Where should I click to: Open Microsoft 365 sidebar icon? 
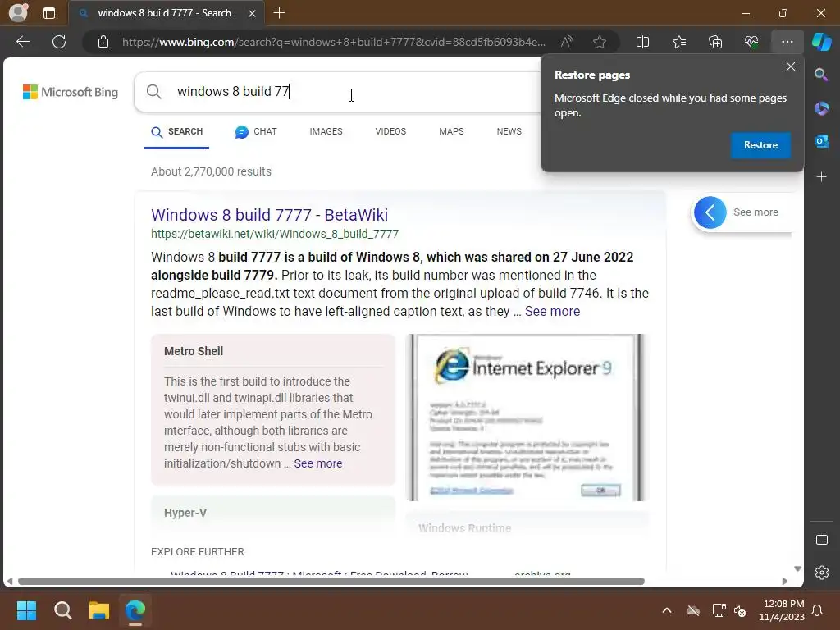[x=821, y=108]
